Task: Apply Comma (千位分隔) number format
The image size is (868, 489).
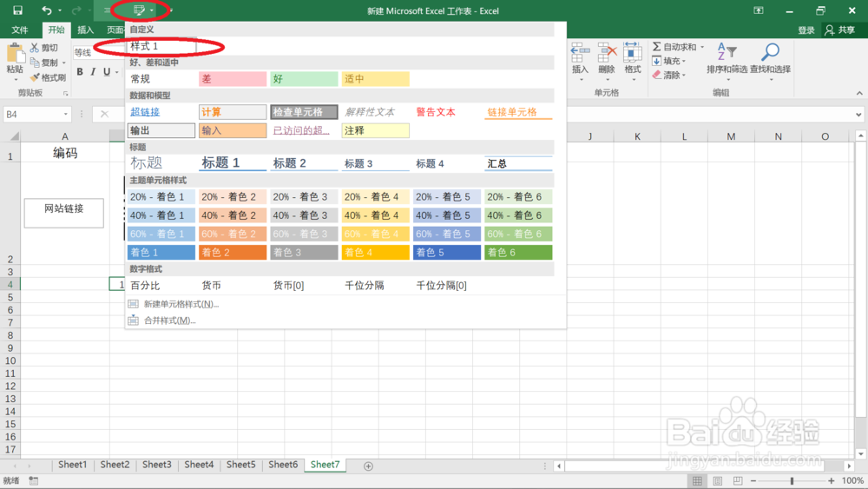Action: click(x=375, y=285)
